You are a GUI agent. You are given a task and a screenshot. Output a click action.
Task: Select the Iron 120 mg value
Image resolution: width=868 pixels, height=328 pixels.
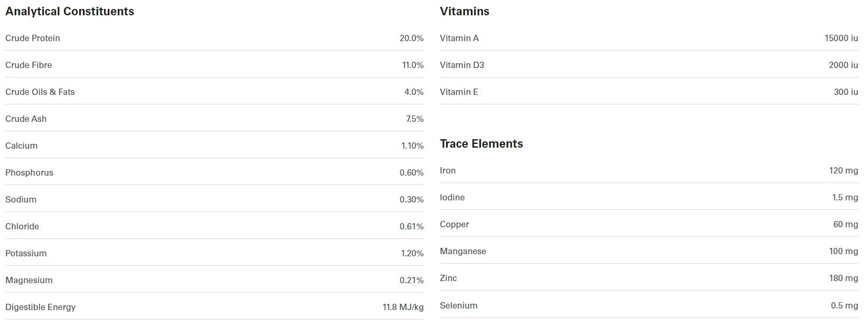click(x=843, y=171)
